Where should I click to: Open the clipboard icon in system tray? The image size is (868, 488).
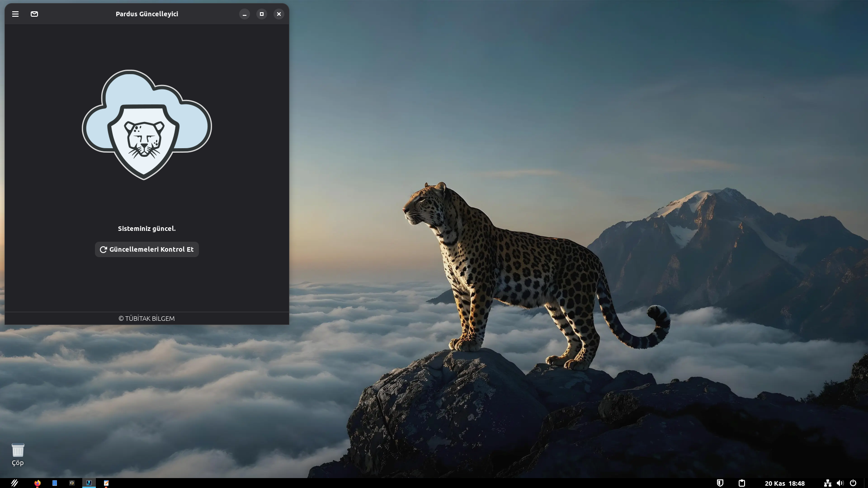tap(742, 483)
